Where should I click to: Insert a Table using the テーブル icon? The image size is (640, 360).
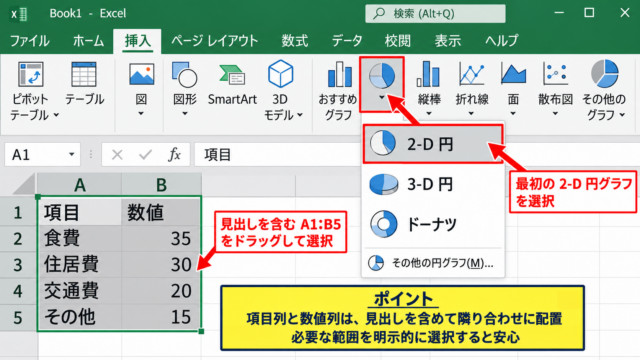pyautogui.click(x=84, y=75)
